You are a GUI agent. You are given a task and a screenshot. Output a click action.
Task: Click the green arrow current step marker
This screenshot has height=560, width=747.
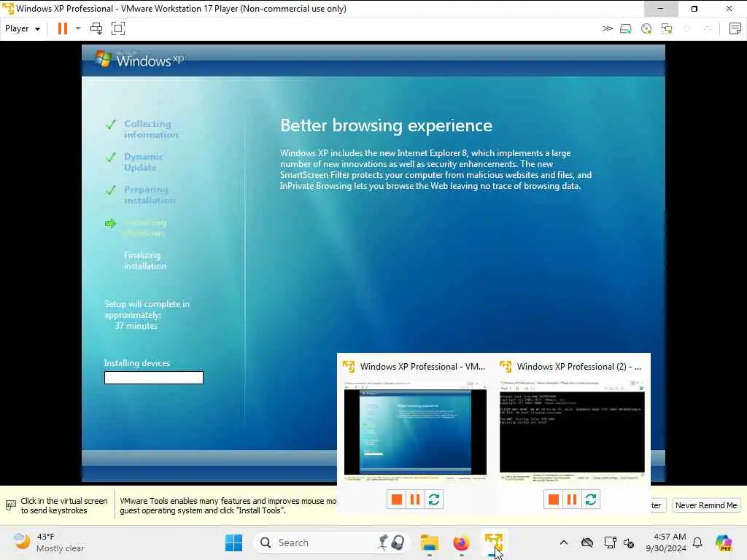pos(111,223)
